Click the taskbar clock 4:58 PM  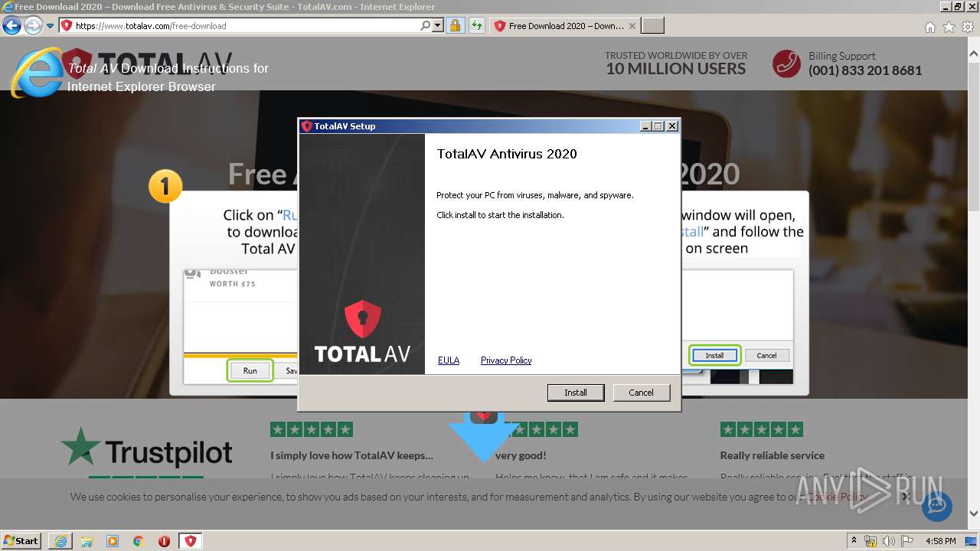pos(940,540)
